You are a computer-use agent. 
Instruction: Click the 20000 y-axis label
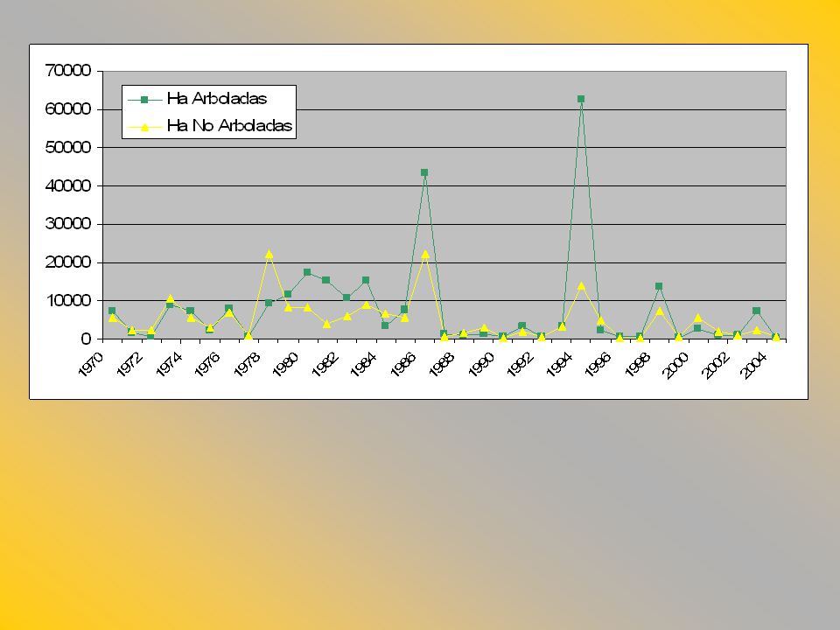(x=68, y=262)
